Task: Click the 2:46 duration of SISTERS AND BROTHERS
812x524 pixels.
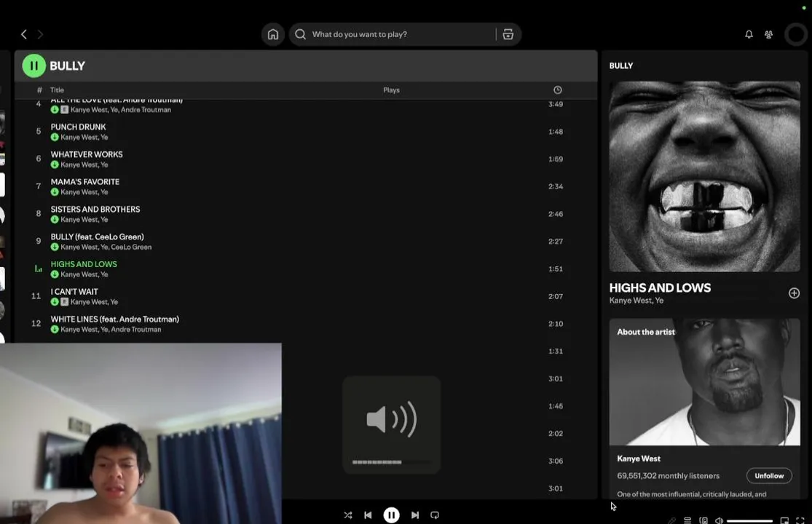Action: pos(556,214)
